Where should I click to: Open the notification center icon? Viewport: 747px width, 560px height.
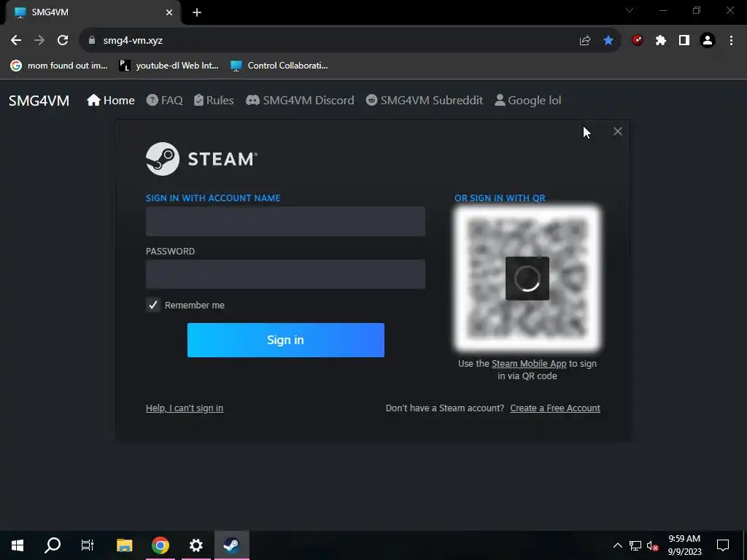[723, 545]
